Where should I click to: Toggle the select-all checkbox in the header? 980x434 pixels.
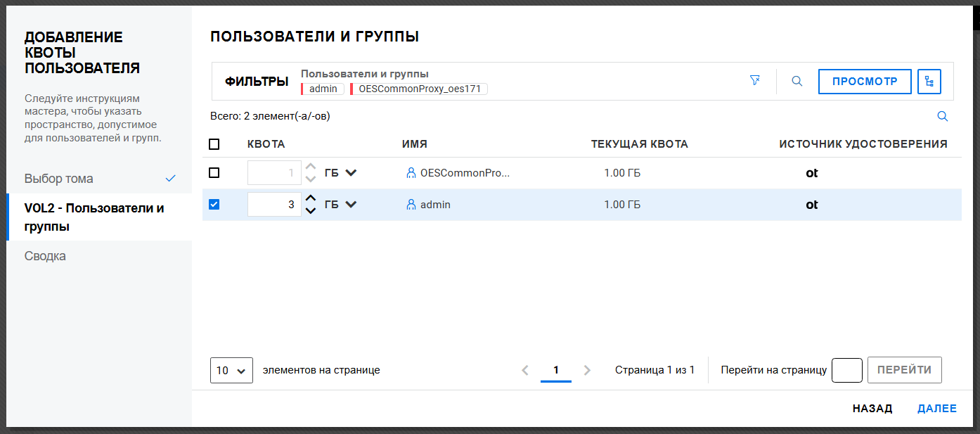pos(214,144)
